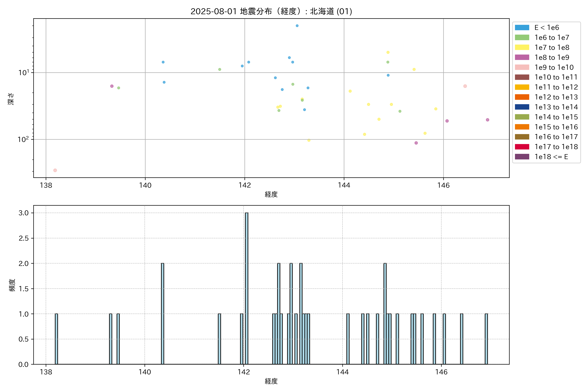Click the chart title text at top
Image resolution: width=588 pixels, height=392 pixels.
pos(271,11)
